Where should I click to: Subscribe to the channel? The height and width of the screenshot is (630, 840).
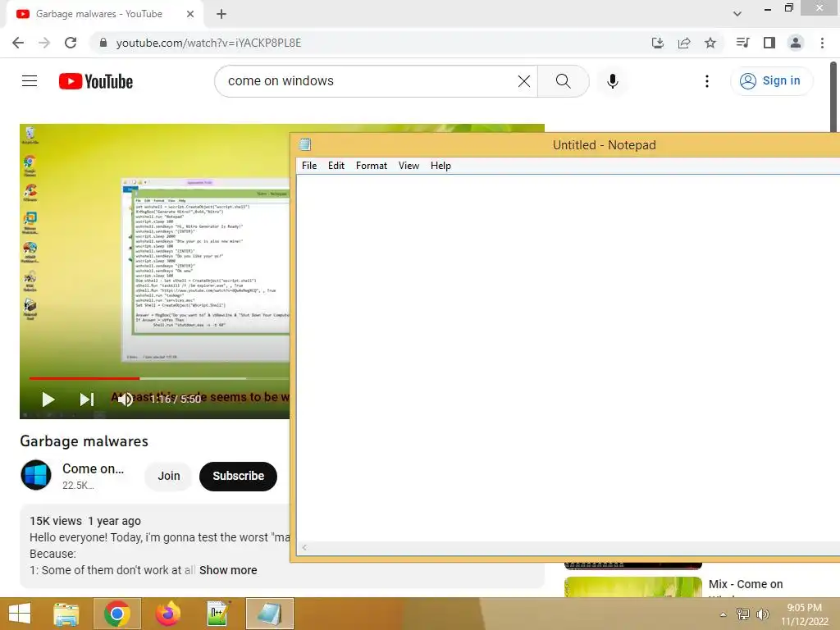[x=239, y=477]
